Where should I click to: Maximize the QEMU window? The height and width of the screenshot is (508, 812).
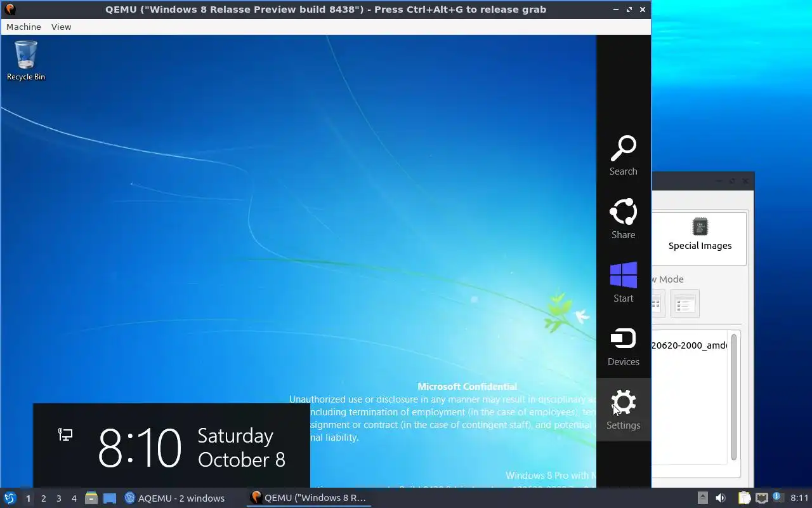[x=629, y=10]
